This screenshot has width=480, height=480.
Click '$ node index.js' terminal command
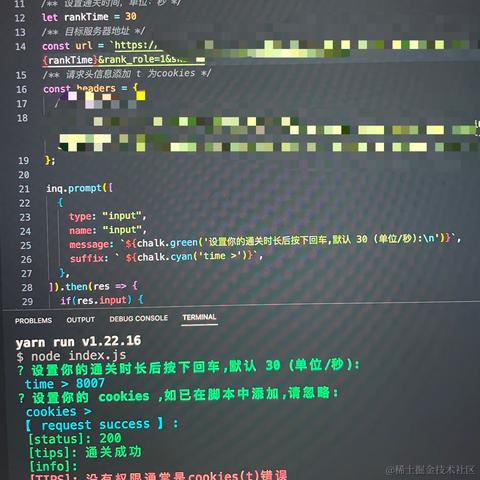coord(71,356)
